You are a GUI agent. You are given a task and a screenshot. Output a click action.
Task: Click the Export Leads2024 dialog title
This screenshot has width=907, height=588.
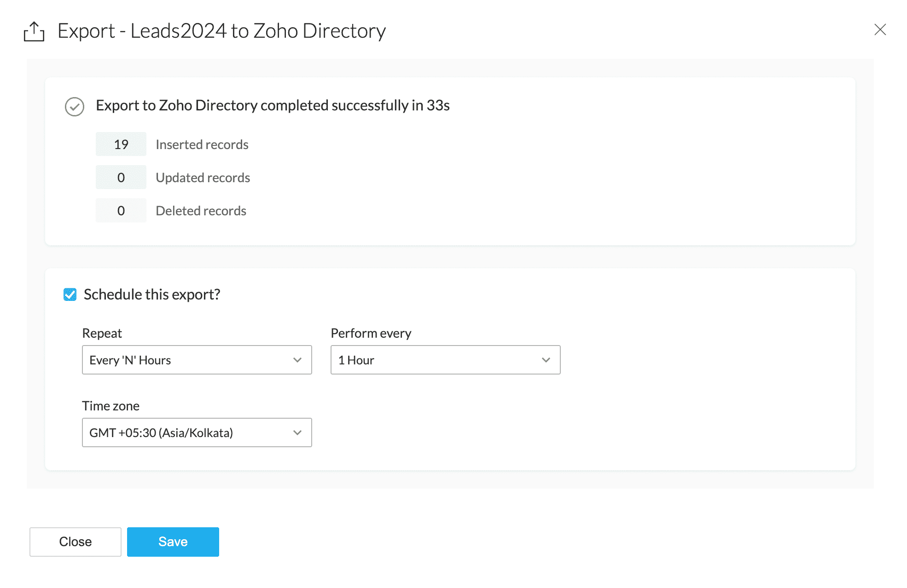(x=221, y=31)
